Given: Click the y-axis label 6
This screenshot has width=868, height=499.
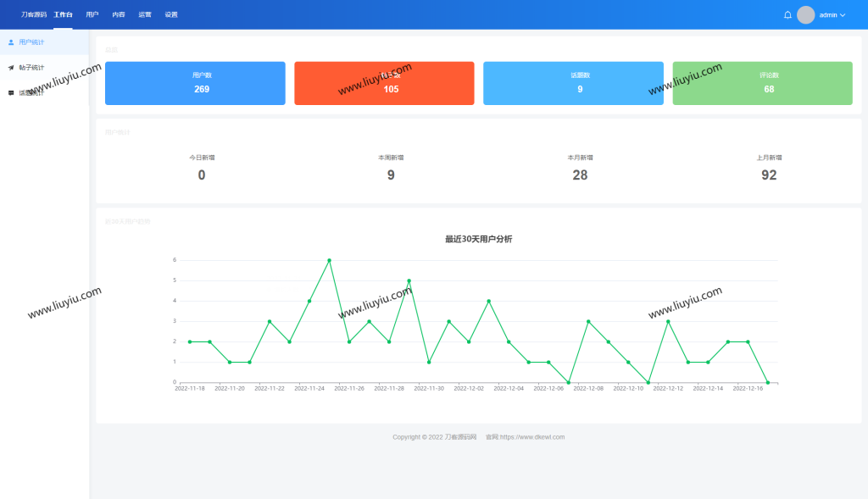Looking at the screenshot, I should pyautogui.click(x=175, y=260).
